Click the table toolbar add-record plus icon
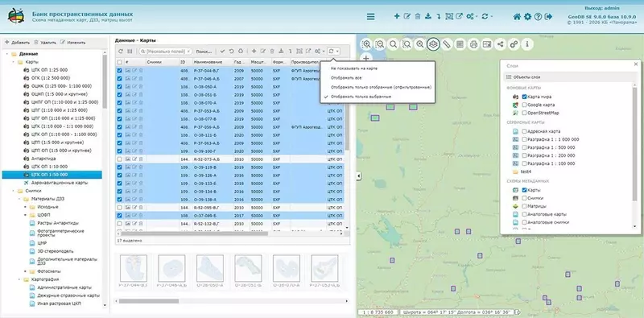 point(254,51)
